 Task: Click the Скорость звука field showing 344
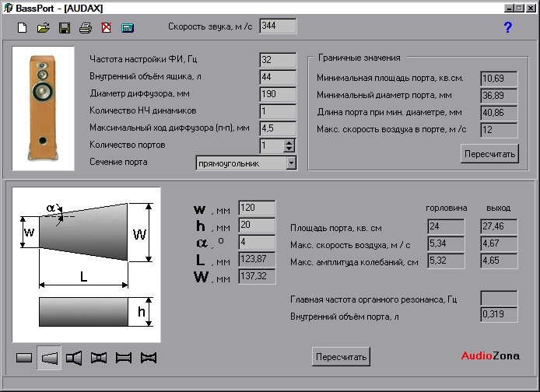pyautogui.click(x=278, y=26)
